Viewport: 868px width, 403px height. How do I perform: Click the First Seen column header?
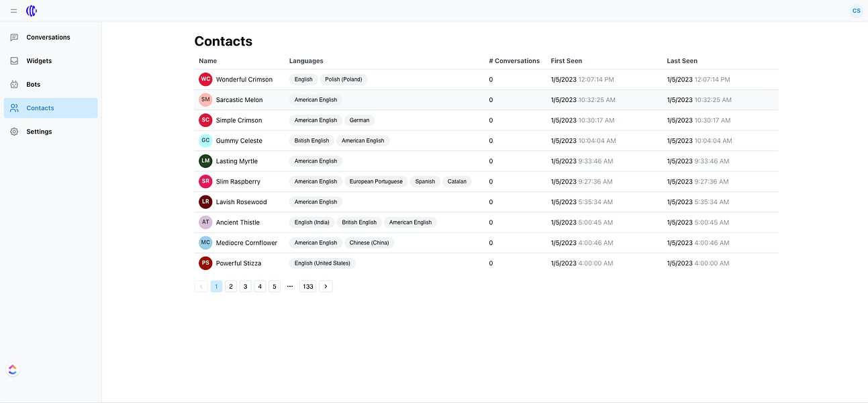click(566, 61)
